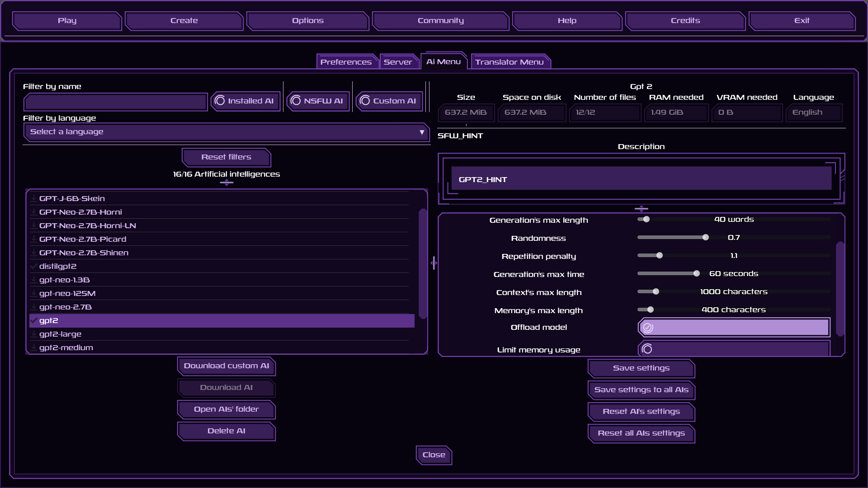Image resolution: width=868 pixels, height=488 pixels.
Task: Click the download icon beside gpt-neo-1.3B
Action: (33, 280)
